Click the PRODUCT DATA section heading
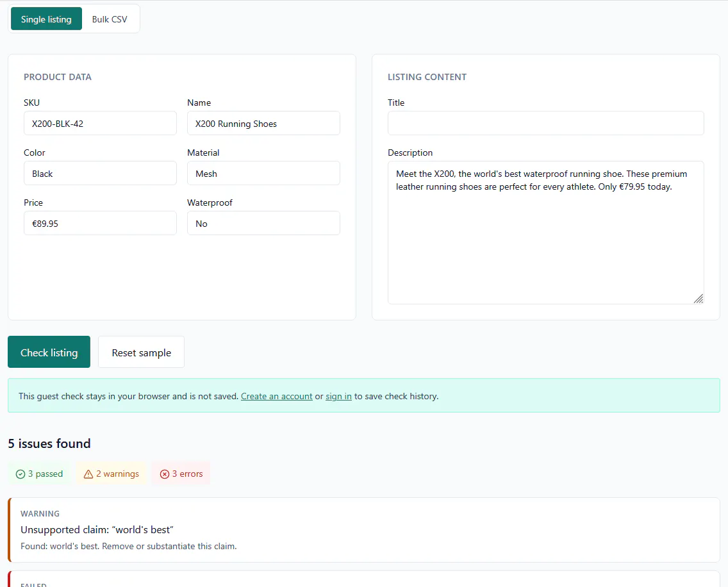 pos(58,77)
